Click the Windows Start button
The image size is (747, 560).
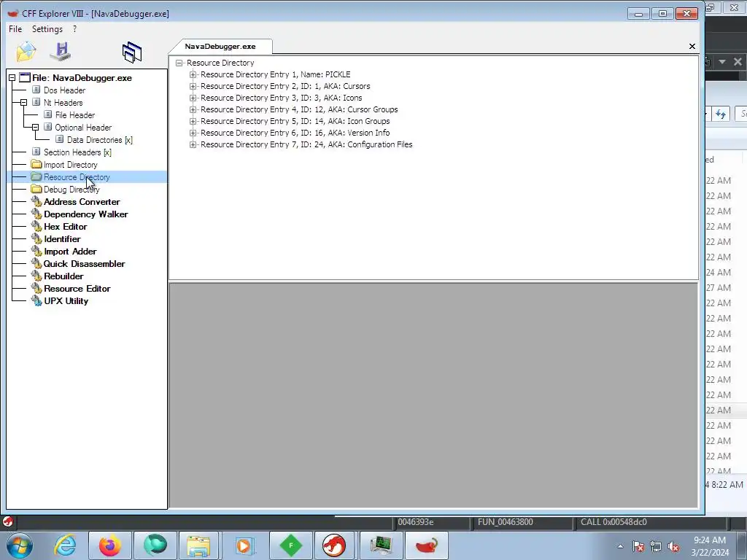coord(20,545)
